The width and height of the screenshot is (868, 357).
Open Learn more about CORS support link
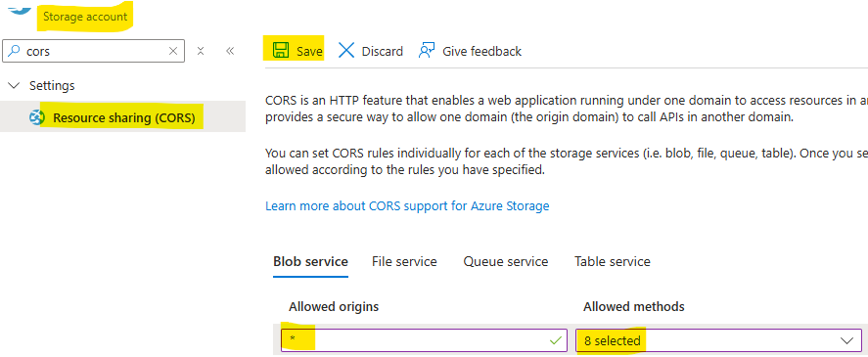coord(407,206)
